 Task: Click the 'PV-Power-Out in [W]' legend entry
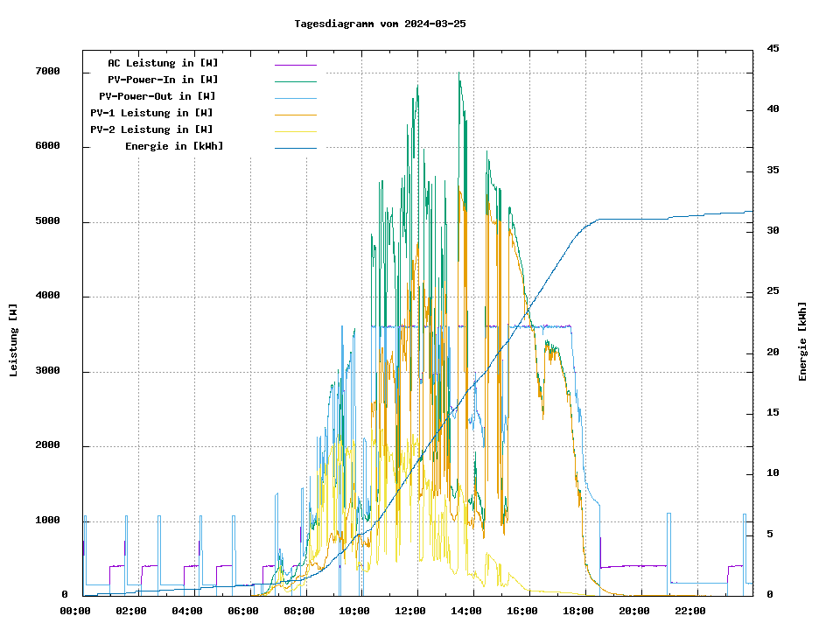click(x=157, y=96)
